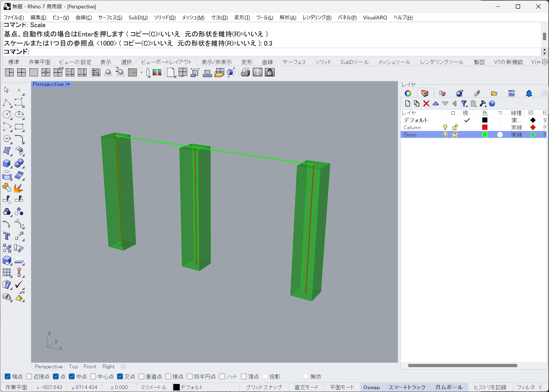Open the サーフェス(S) menu
This screenshot has width=549, height=392.
coord(110,18)
